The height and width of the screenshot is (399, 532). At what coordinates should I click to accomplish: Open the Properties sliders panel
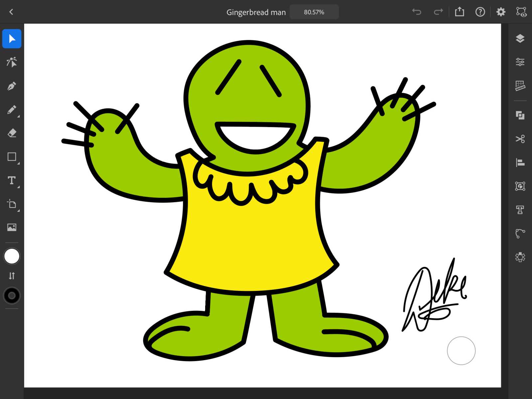[x=520, y=62]
